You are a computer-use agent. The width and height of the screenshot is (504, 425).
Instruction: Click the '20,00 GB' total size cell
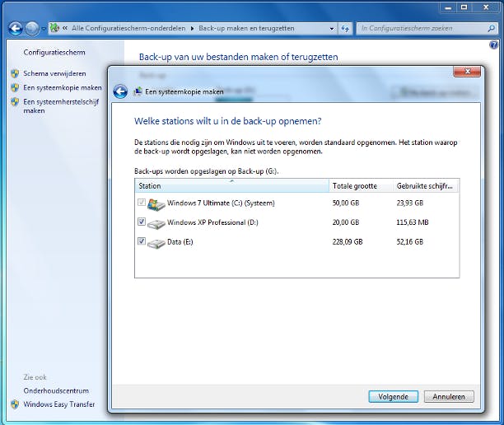(x=346, y=222)
